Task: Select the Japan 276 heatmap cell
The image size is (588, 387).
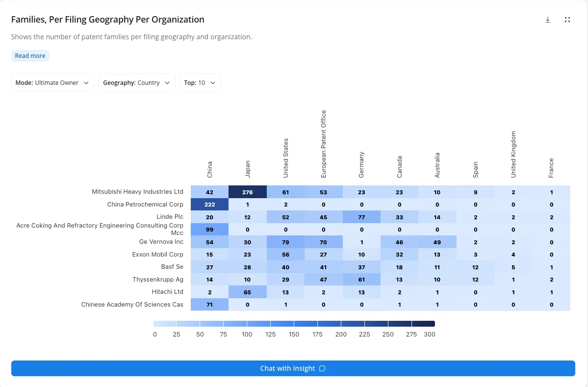Action: 248,192
